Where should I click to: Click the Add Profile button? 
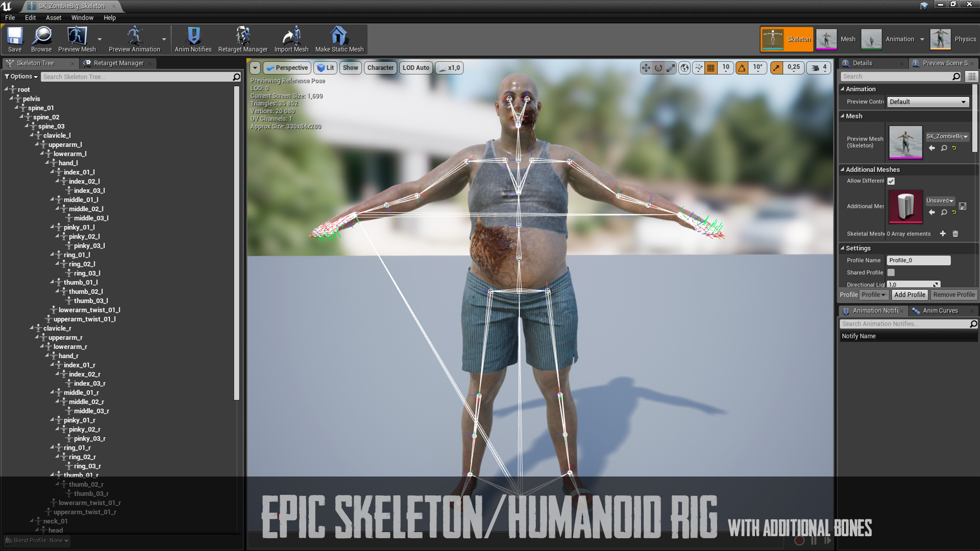910,295
